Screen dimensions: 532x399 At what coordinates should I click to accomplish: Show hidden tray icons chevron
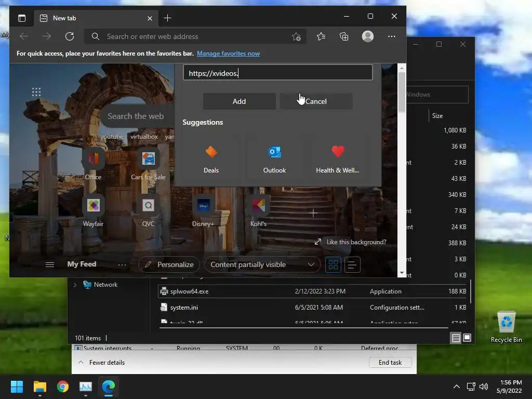(457, 387)
